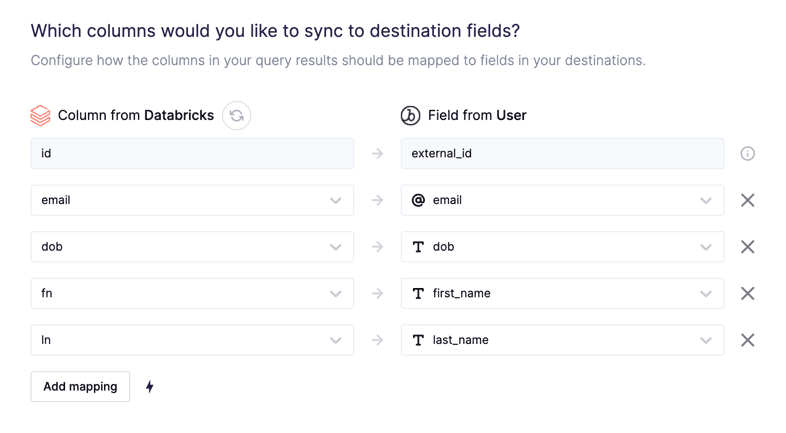Delete the last_name mapping row
The width and height of the screenshot is (786, 433).
point(747,340)
